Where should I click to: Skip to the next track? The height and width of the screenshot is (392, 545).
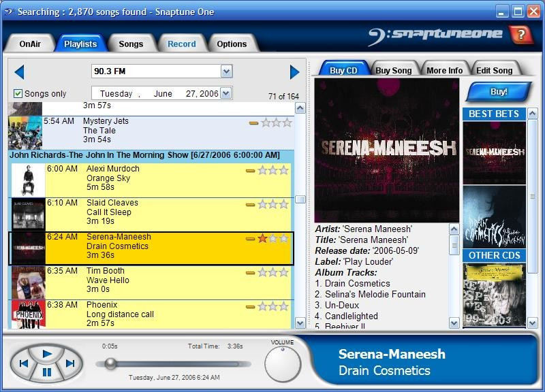tap(70, 363)
